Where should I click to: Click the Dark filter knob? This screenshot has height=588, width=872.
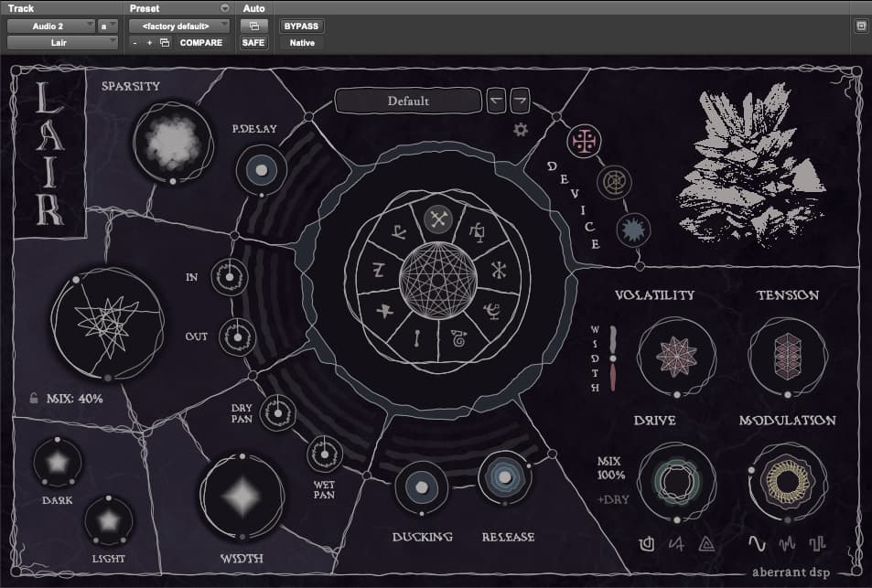tap(58, 463)
